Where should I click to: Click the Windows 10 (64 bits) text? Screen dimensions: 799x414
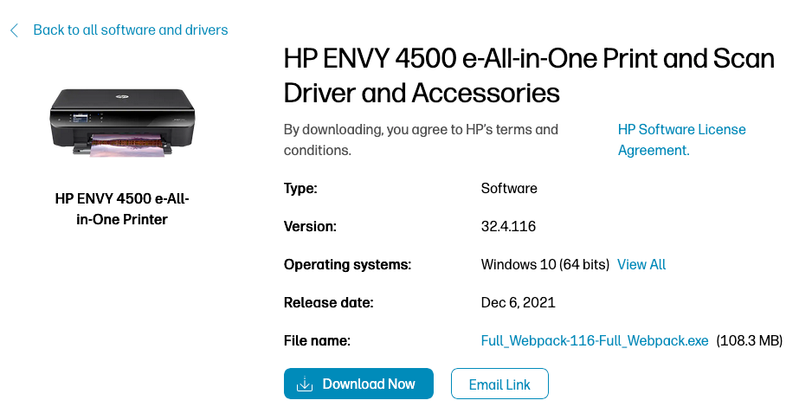pos(545,265)
